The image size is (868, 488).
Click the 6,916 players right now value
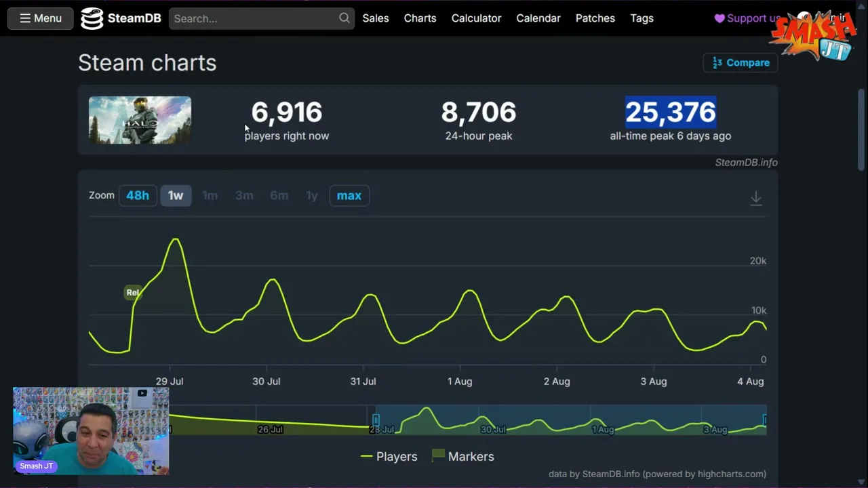(287, 112)
